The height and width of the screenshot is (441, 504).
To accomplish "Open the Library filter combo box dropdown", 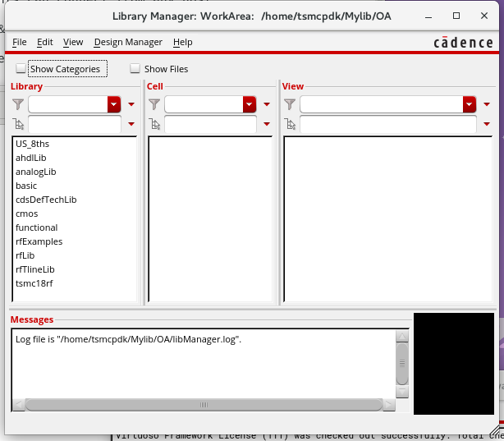I will click(114, 104).
